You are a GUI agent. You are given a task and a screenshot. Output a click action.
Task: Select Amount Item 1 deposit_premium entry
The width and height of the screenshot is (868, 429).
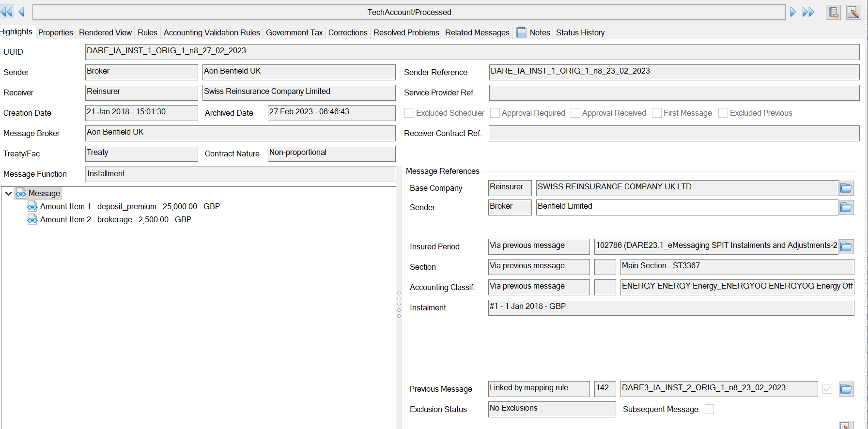tap(130, 207)
